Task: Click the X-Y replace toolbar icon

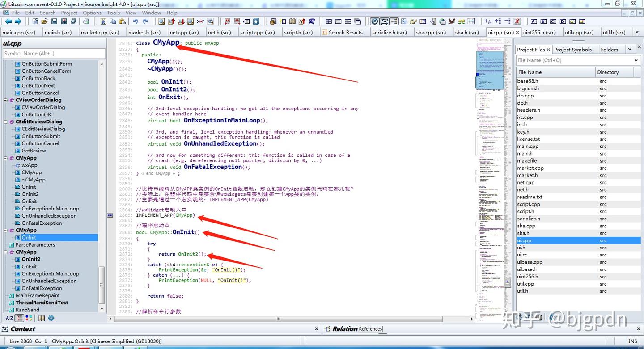Action: (200, 21)
